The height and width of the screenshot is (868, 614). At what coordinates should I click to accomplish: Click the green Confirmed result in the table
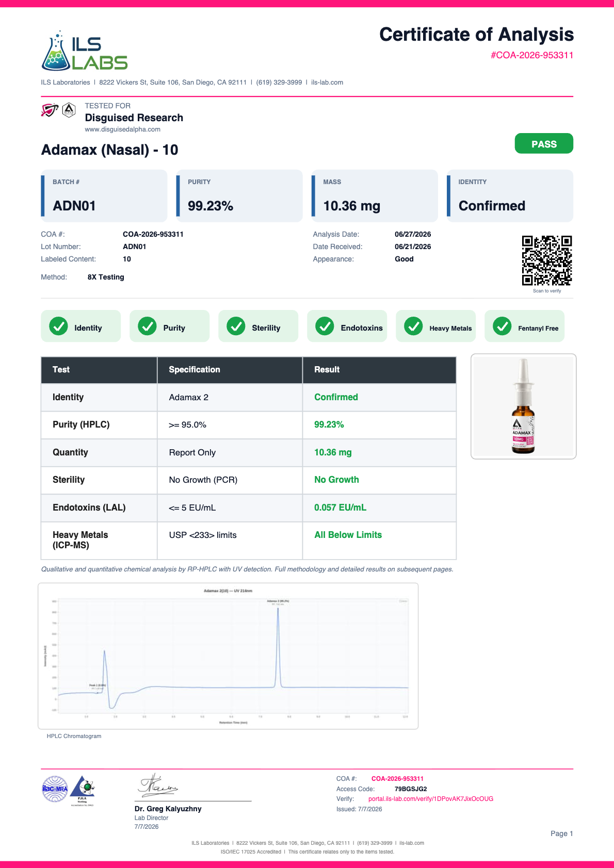(336, 397)
